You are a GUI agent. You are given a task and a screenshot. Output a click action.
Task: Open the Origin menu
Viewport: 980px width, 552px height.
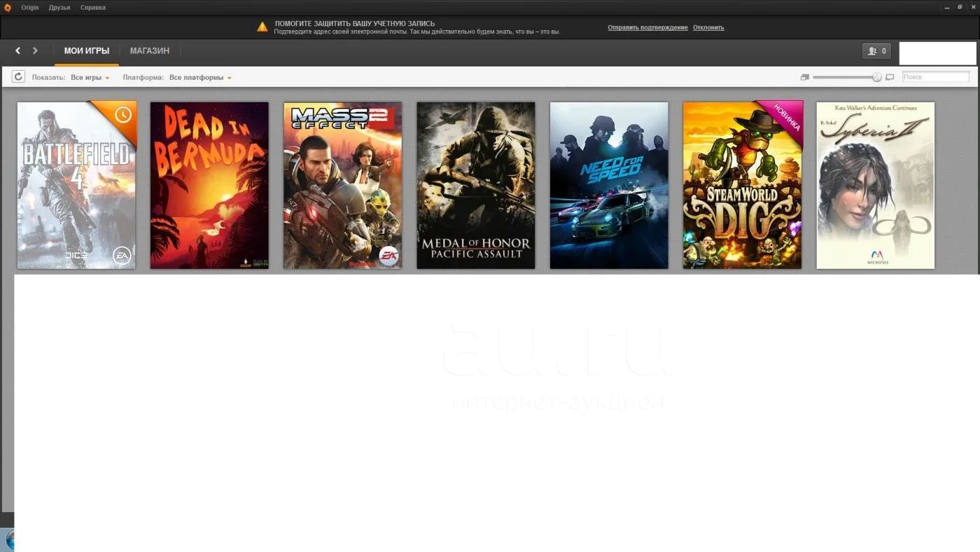click(x=29, y=8)
